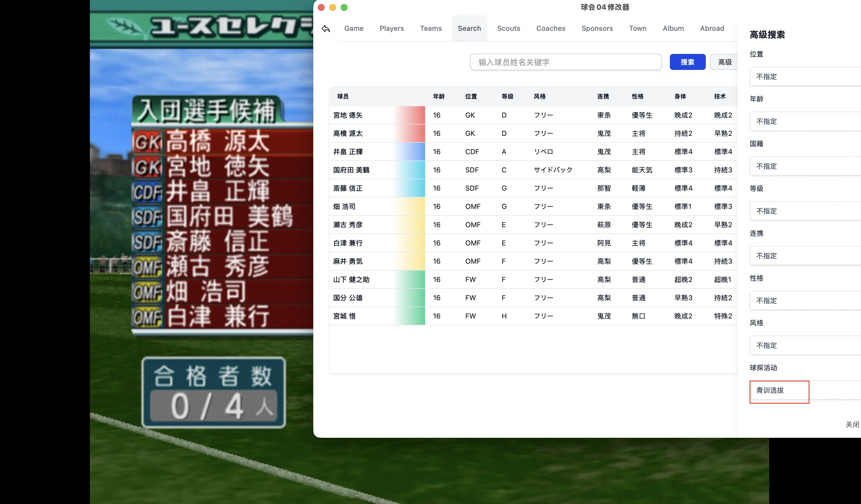Open the 高级 advanced search panel
Image resolution: width=861 pixels, height=504 pixels.
coord(725,62)
